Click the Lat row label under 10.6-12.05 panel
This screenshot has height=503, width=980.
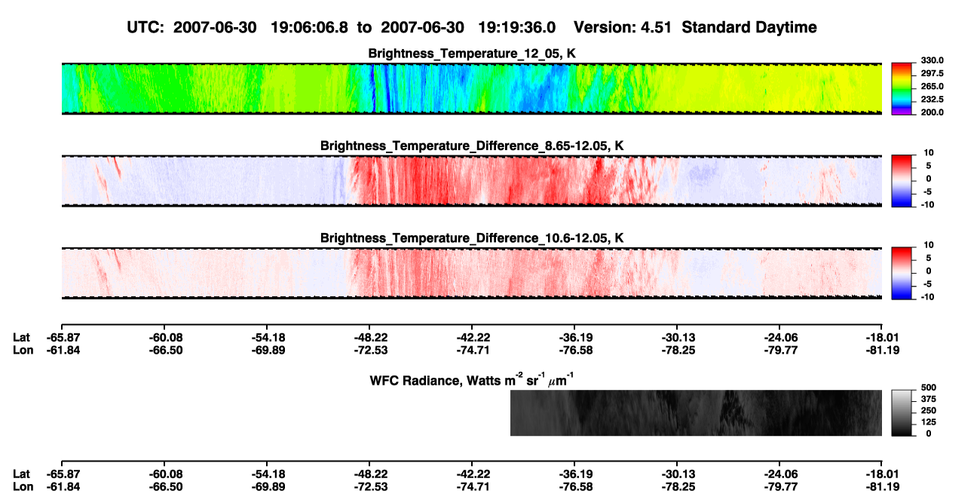click(x=22, y=337)
